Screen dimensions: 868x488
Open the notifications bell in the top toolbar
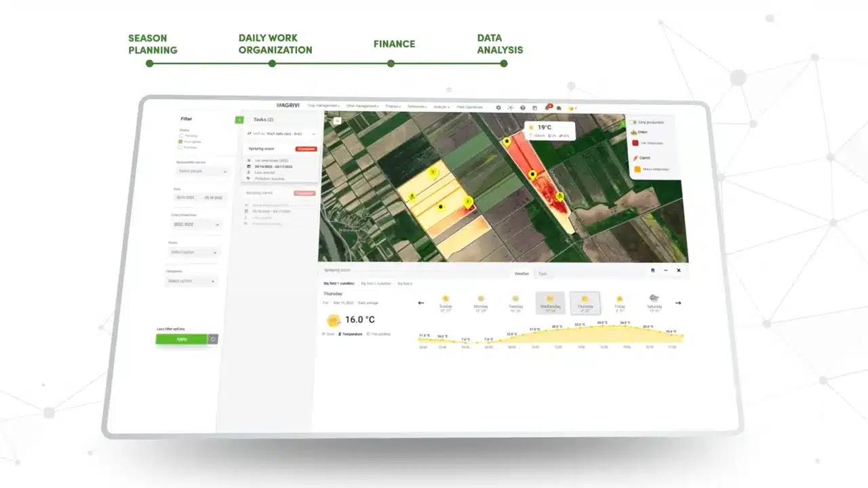click(547, 107)
